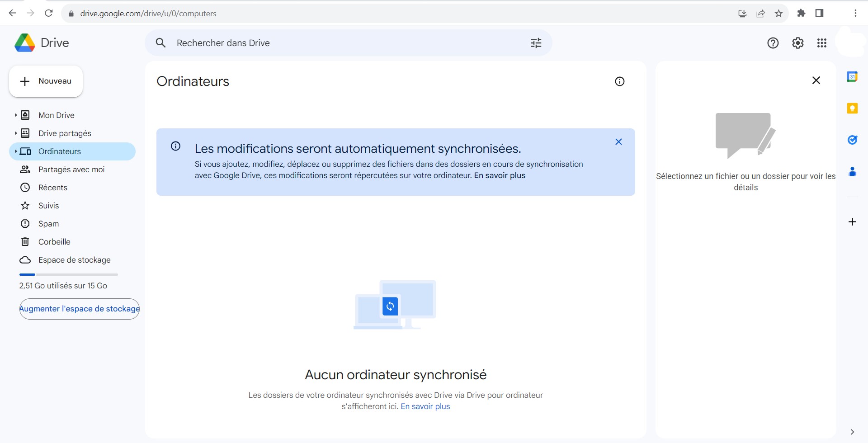This screenshot has width=868, height=443.
Task: Open the search filter options icon
Action: (536, 43)
